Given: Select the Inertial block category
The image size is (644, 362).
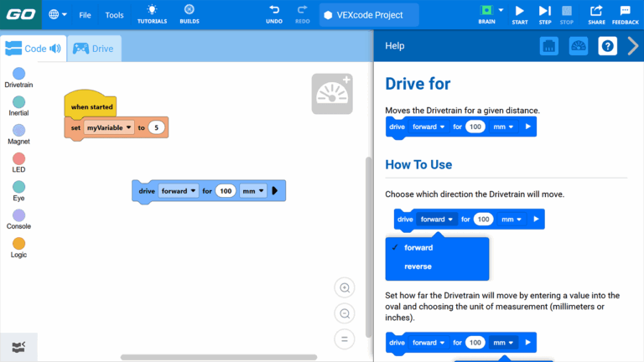Looking at the screenshot, I should click(x=19, y=106).
